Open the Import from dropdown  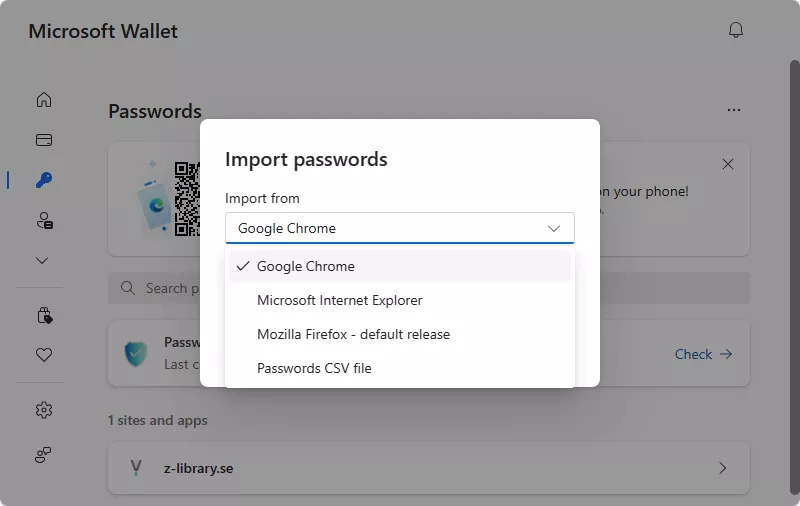coord(399,228)
